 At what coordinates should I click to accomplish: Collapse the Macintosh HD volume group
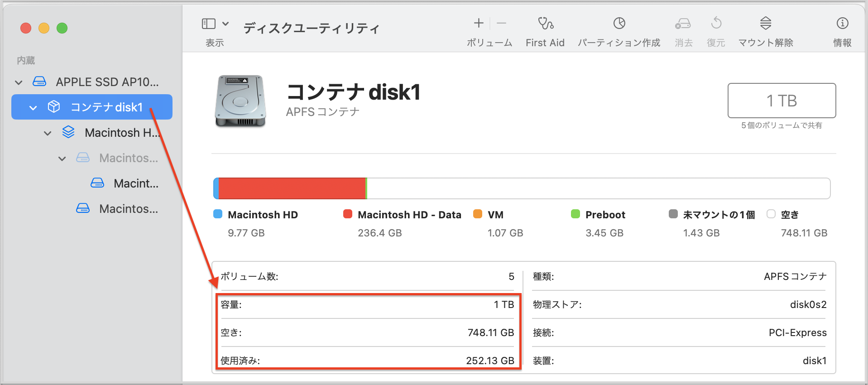pos(48,133)
